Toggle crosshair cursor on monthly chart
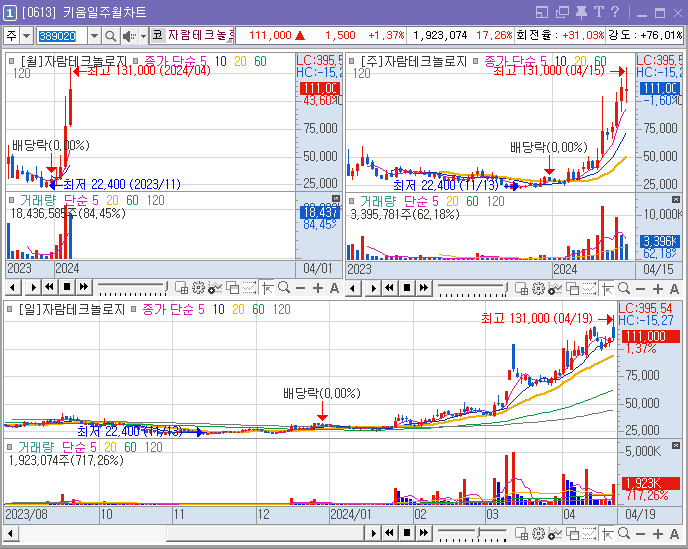 pos(268,288)
